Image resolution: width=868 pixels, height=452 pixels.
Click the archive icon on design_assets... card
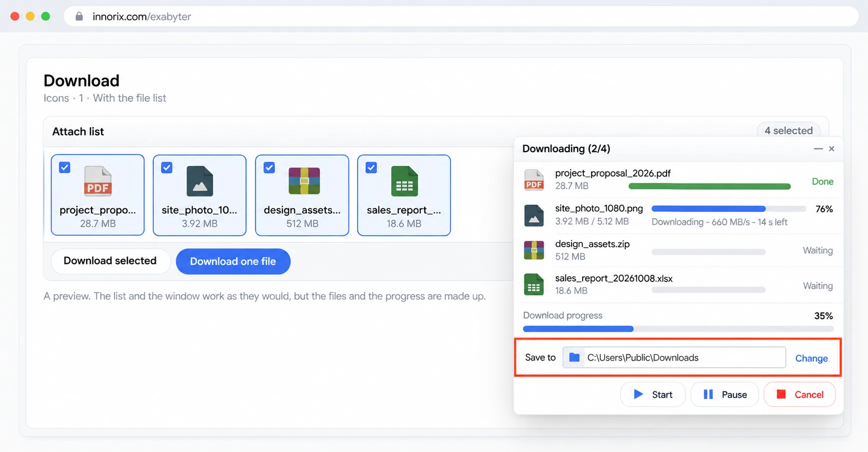pyautogui.click(x=304, y=181)
